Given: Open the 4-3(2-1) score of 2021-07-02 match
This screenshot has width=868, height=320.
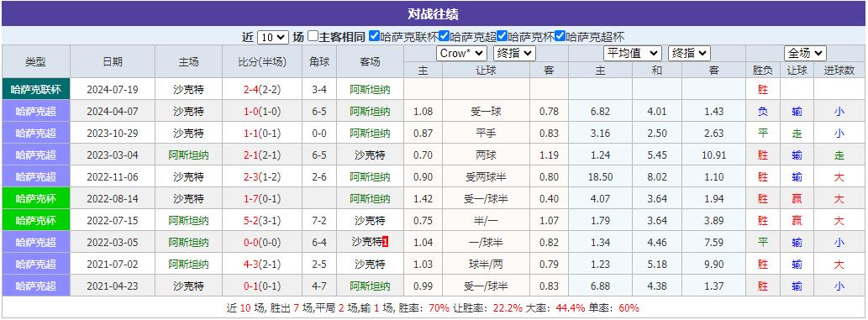Looking at the screenshot, I should [x=262, y=264].
